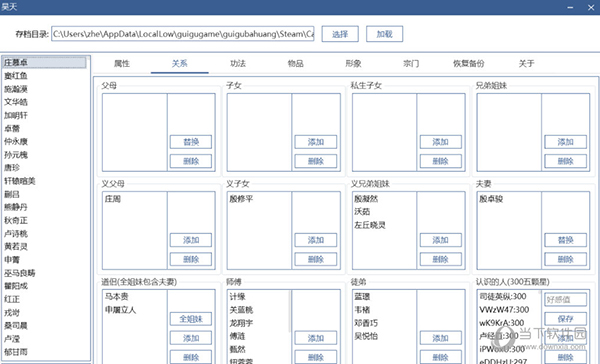The image size is (600, 364).
Task: Click 删除 in the 私生子女 group
Action: (x=440, y=161)
